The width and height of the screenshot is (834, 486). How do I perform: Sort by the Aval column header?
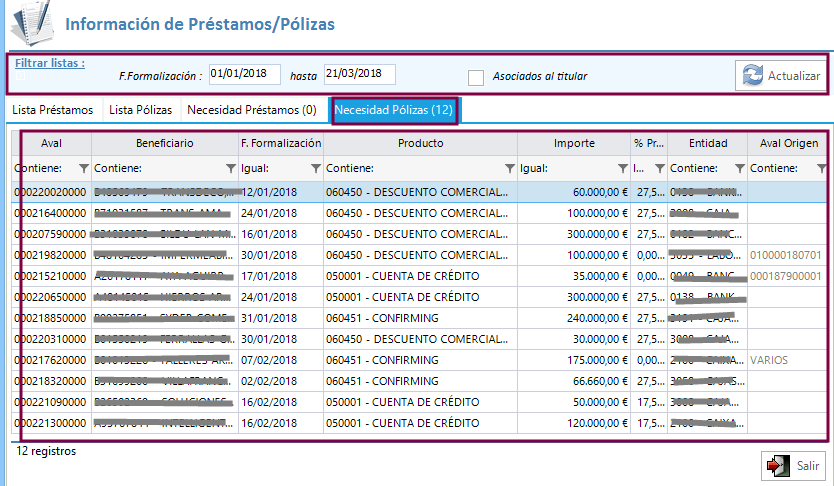(x=51, y=143)
